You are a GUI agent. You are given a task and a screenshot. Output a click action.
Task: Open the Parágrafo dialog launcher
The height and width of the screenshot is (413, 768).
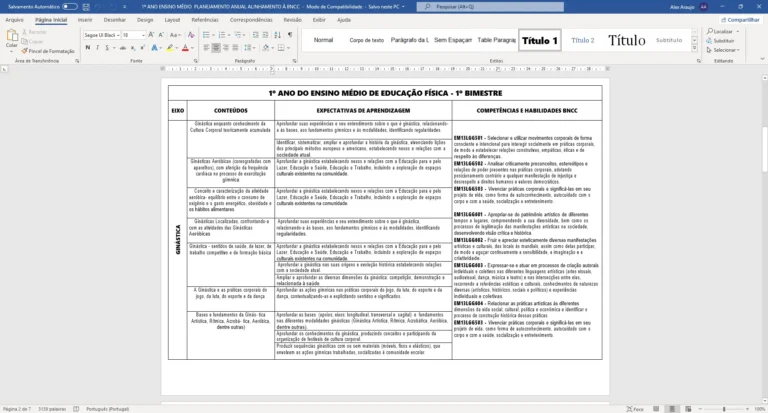point(294,61)
